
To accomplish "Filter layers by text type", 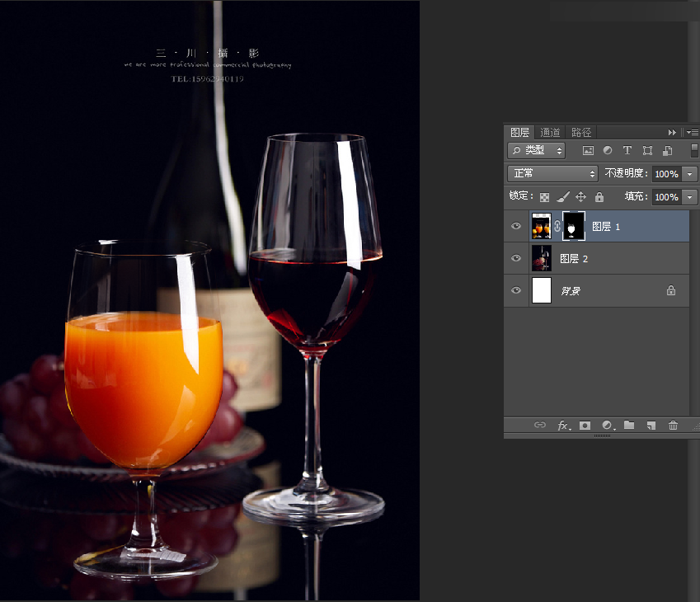I will tap(627, 150).
